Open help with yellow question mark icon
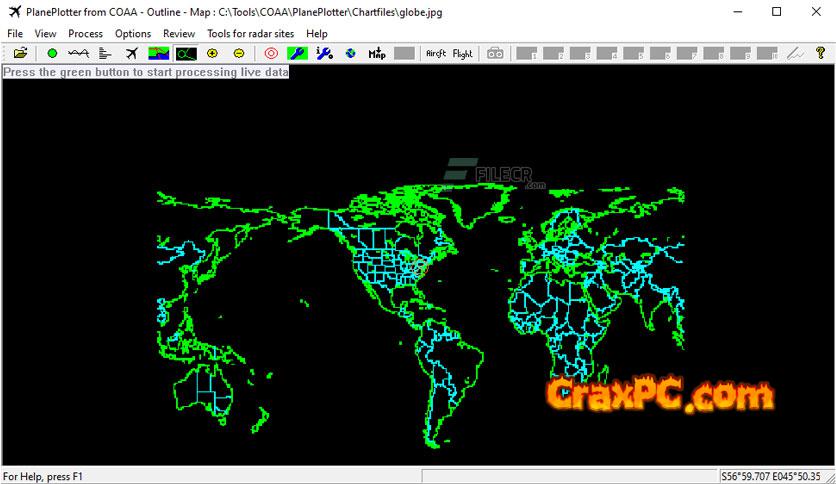This screenshot has height=484, width=836. tap(821, 53)
